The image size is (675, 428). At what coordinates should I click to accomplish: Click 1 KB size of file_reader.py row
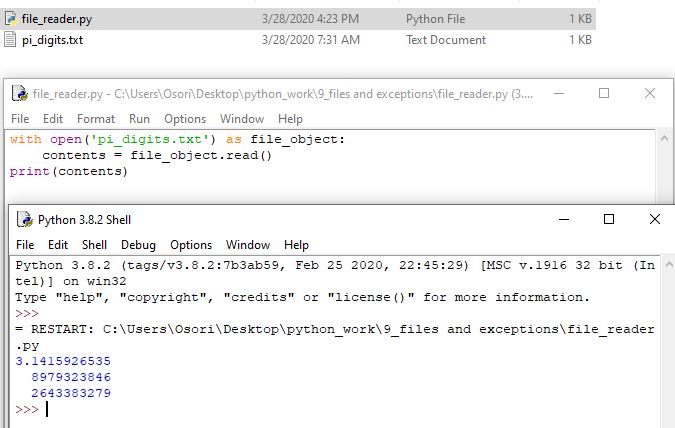click(580, 19)
